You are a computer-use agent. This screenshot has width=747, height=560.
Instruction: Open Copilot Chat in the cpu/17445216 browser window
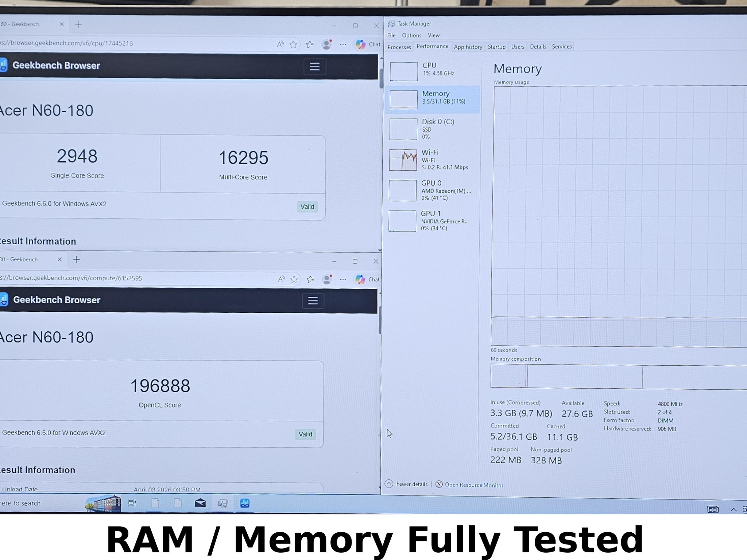click(x=368, y=44)
